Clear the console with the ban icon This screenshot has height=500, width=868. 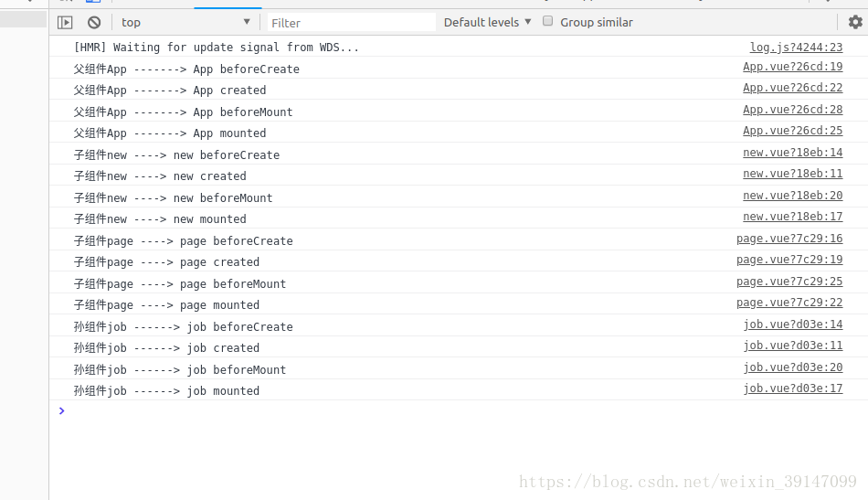[94, 23]
